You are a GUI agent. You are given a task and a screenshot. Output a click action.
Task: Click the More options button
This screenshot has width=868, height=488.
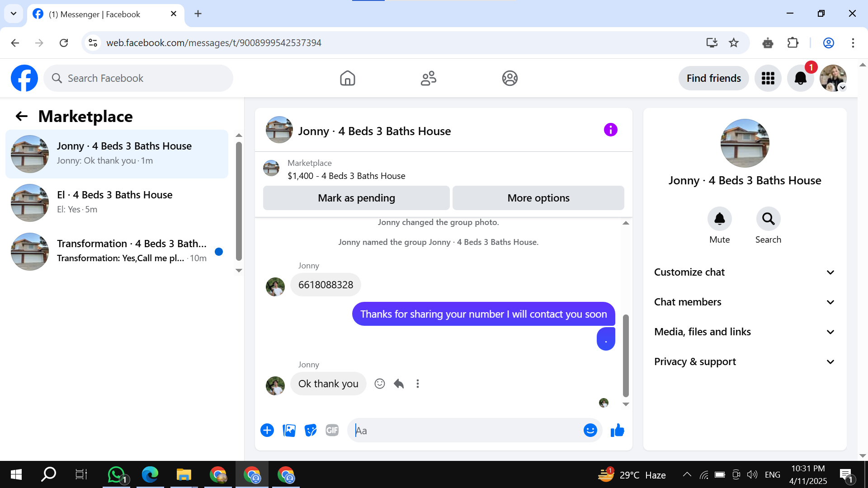coord(538,198)
